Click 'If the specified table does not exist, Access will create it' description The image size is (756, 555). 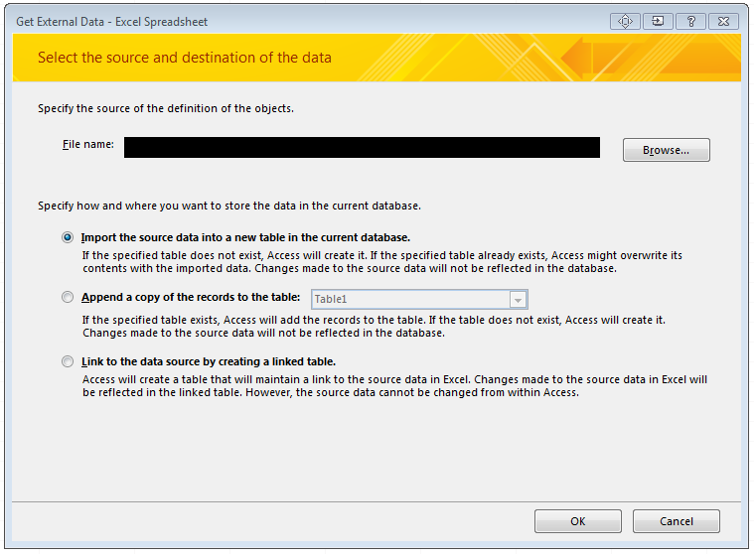tap(382, 261)
